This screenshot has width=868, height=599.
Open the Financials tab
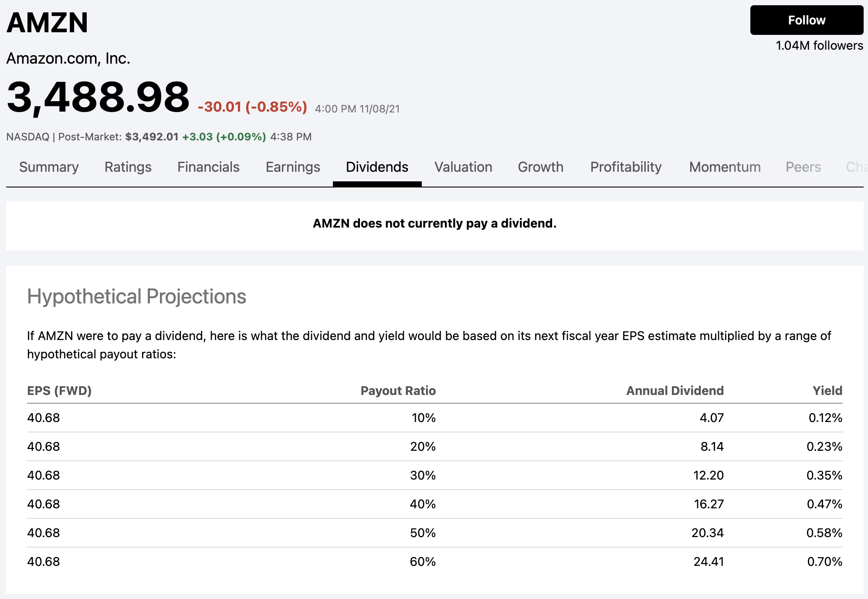[208, 167]
